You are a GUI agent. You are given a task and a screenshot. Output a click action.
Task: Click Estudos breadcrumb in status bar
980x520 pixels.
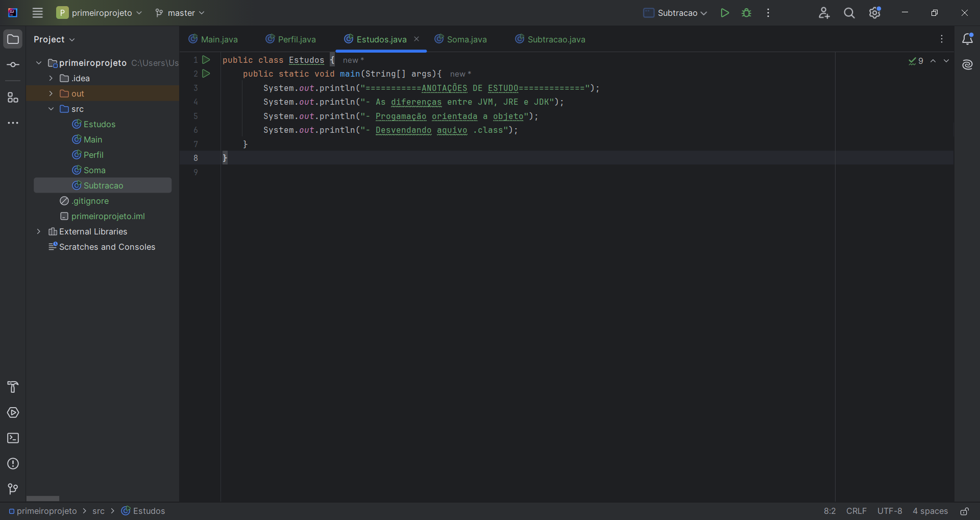pyautogui.click(x=143, y=511)
